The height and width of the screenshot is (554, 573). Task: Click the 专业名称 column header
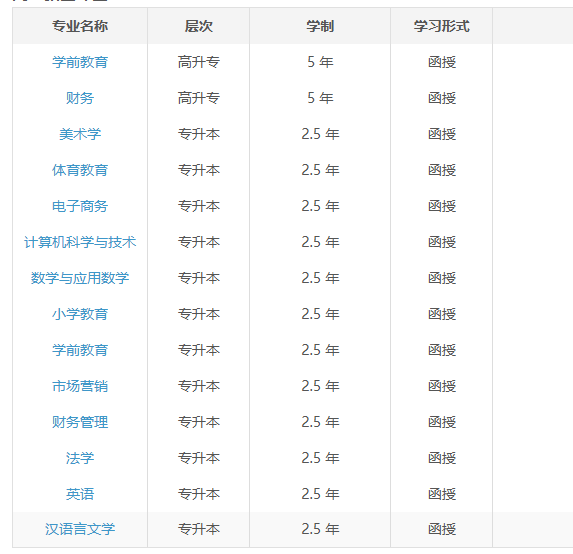tap(80, 26)
